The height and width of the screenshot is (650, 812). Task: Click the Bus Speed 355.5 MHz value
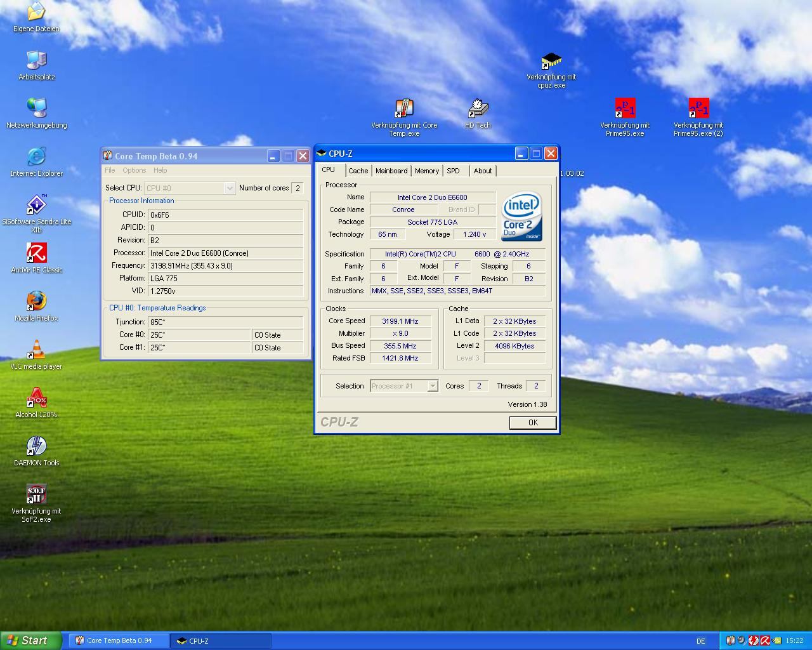tap(400, 346)
